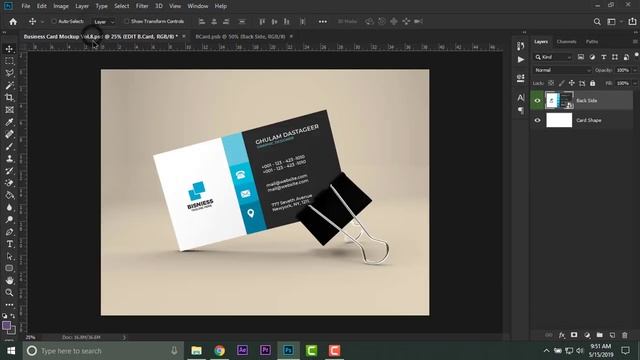
Task: Open the Opacity slider arrow
Action: pyautogui.click(x=635, y=70)
